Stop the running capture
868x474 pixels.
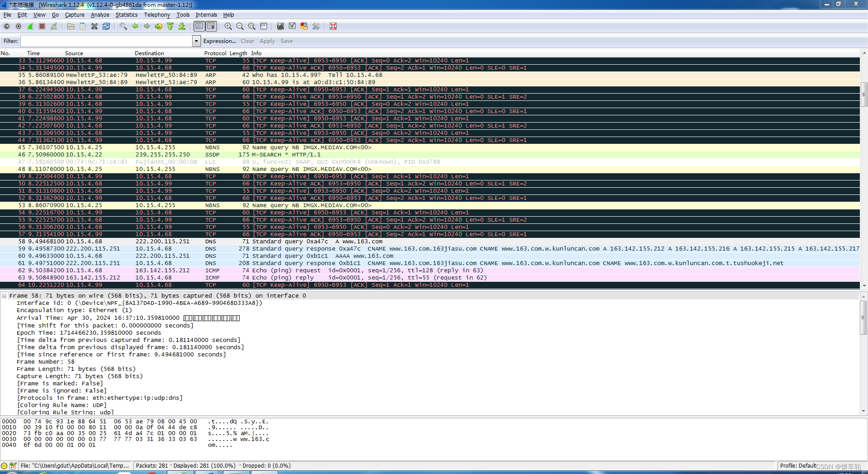click(x=42, y=26)
